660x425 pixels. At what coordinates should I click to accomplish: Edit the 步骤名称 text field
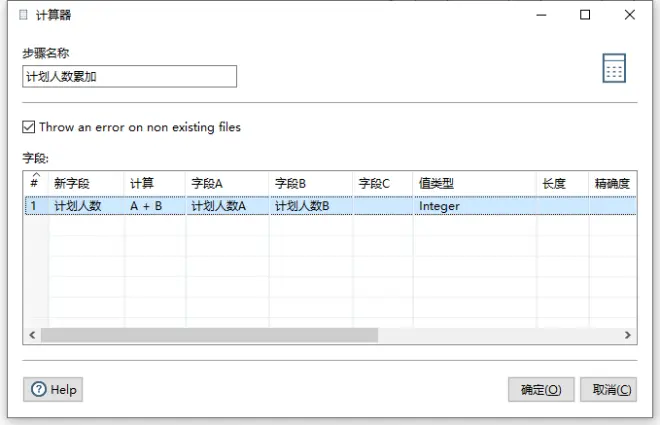click(x=129, y=77)
